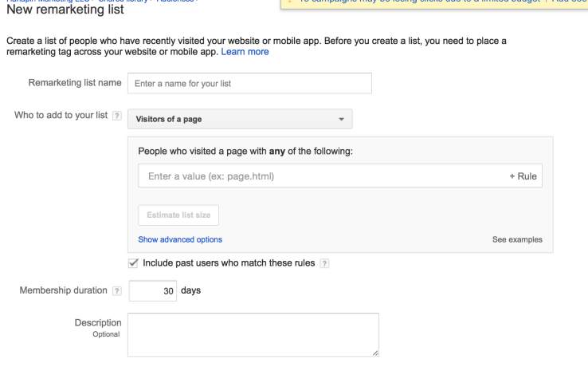The image size is (588, 367).
Task: Add another rule with + Rule
Action: tap(523, 176)
